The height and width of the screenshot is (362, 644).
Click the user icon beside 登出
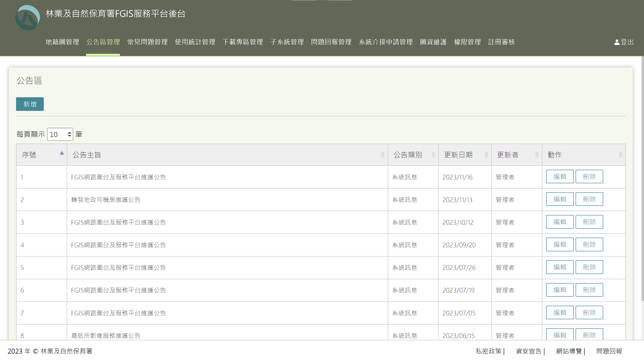tap(617, 42)
